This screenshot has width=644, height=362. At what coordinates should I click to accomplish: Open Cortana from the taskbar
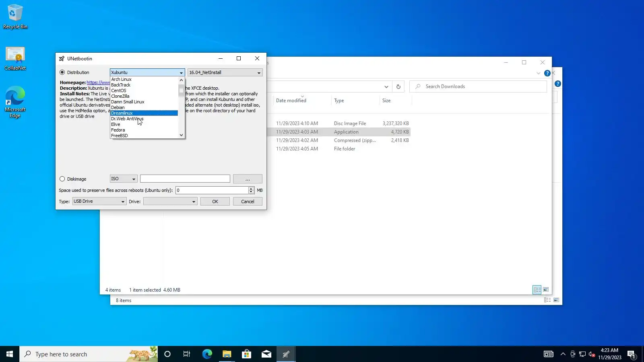tap(167, 354)
